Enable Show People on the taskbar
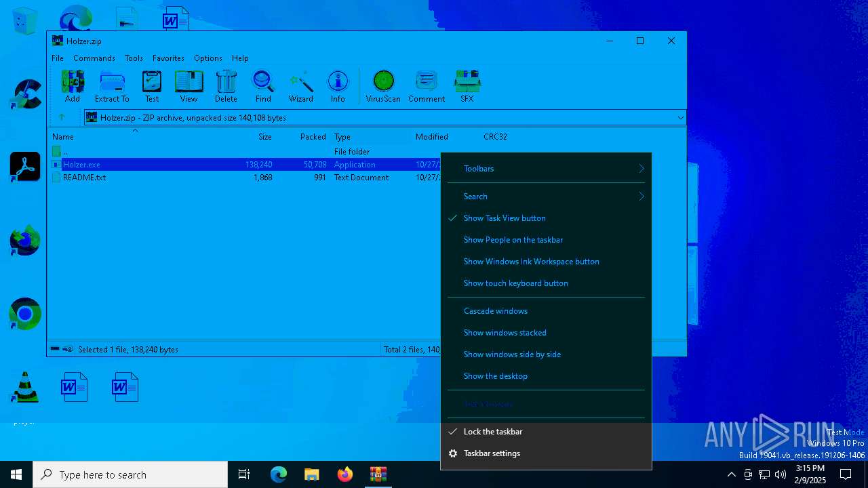 (546, 240)
